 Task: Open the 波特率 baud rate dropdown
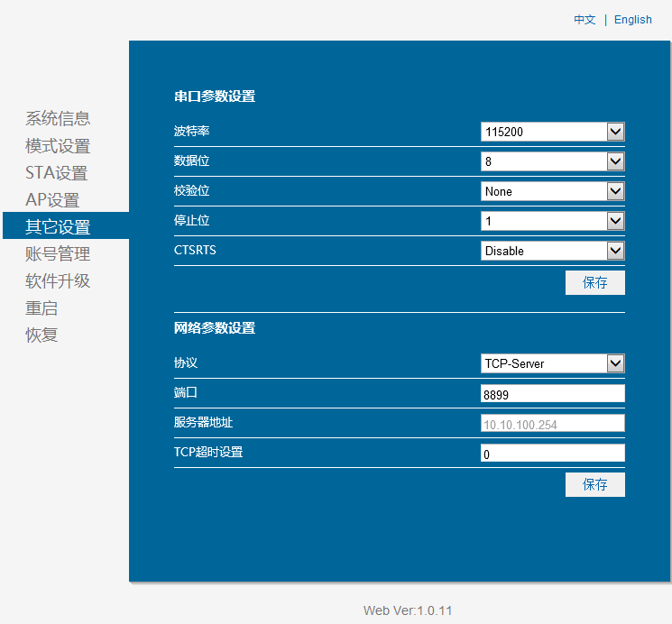[x=552, y=132]
